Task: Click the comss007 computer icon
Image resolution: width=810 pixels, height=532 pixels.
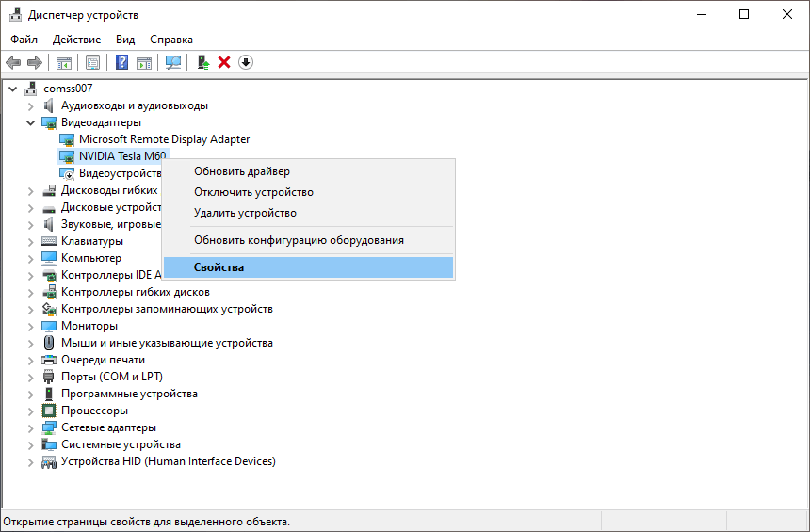Action: tap(31, 89)
